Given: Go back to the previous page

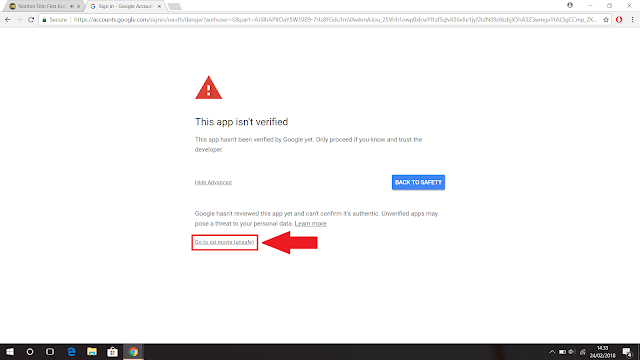Looking at the screenshot, I should 7,20.
